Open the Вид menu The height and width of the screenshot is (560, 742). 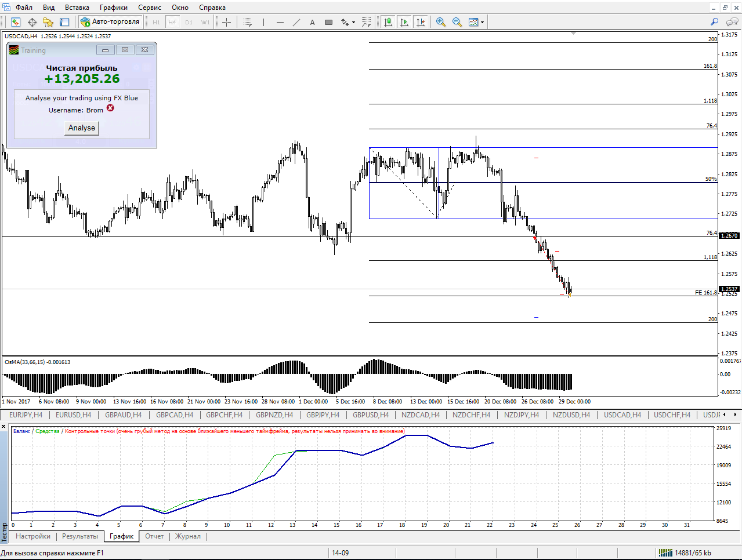(x=49, y=8)
